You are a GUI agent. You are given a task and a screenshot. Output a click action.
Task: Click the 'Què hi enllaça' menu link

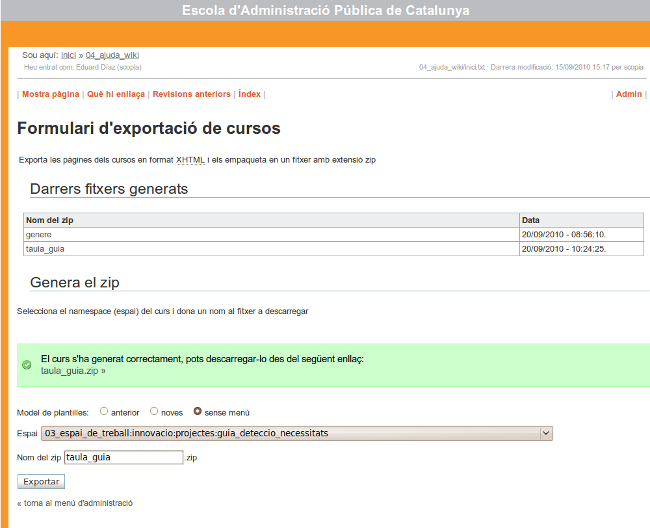[116, 94]
